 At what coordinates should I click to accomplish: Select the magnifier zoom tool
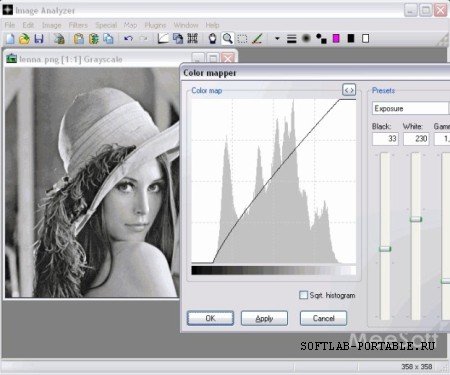coord(228,39)
